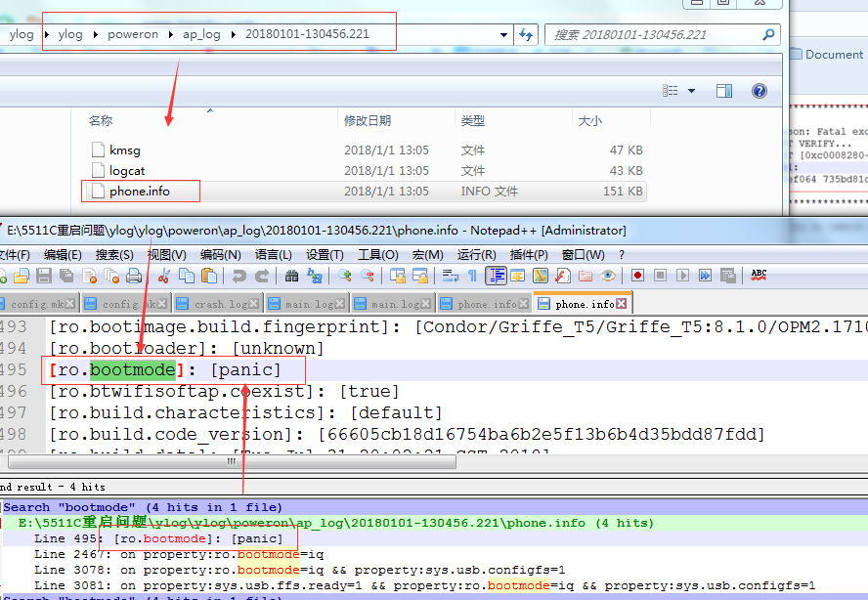Start macro recording with red dot icon

tap(637, 276)
